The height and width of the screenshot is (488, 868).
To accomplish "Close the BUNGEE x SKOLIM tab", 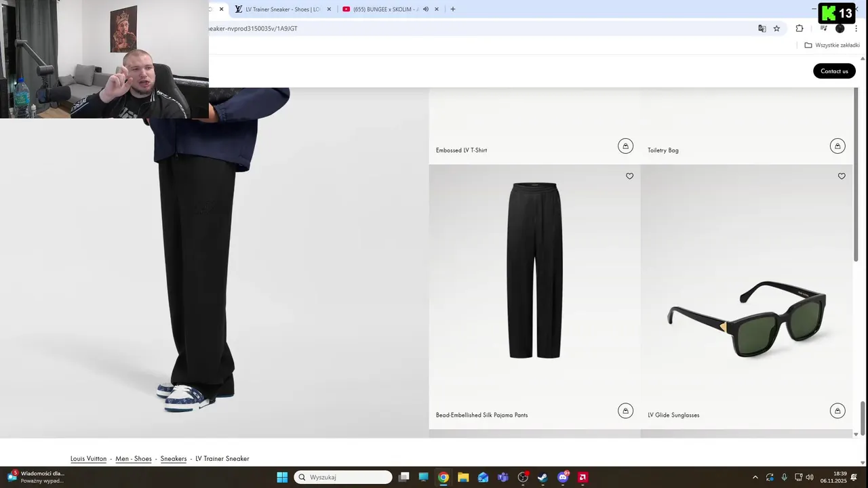I will [x=437, y=9].
